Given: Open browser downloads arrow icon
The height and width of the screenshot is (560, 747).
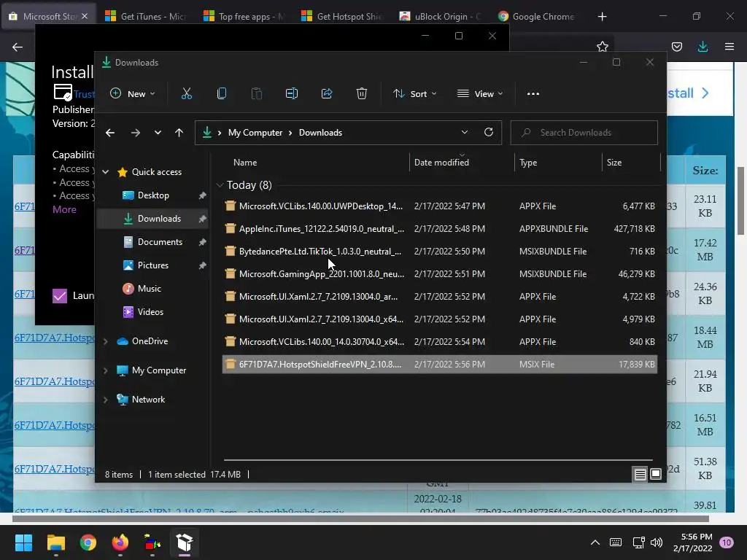Looking at the screenshot, I should point(703,47).
